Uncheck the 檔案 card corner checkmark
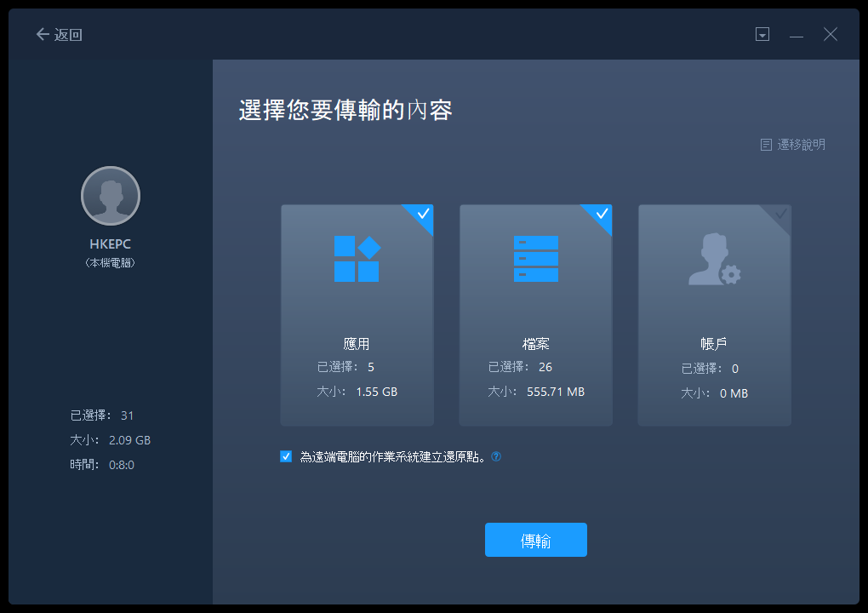This screenshot has width=868, height=613. 601,215
